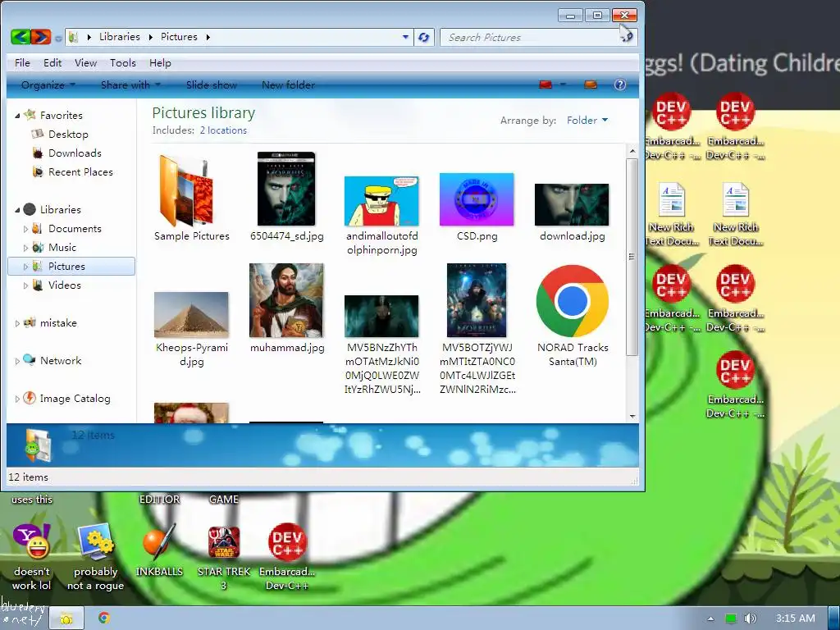Click the file list scroll up arrow
840x630 pixels.
click(x=632, y=152)
